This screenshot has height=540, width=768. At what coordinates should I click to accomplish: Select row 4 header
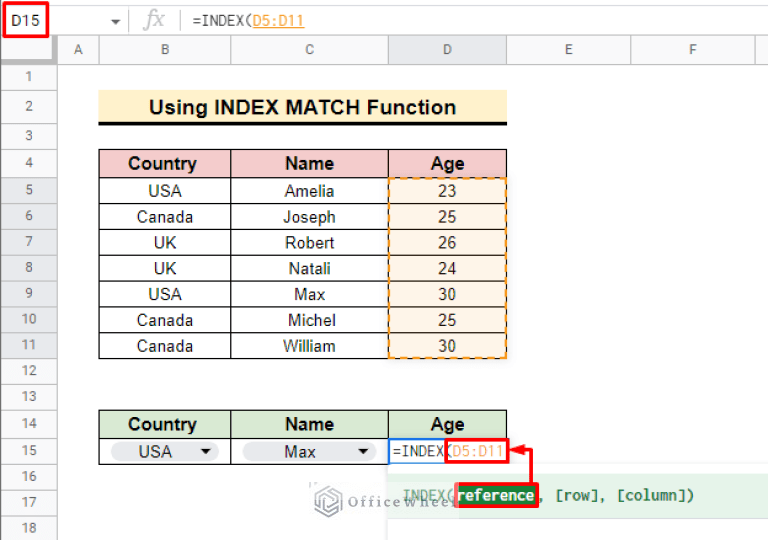29,163
